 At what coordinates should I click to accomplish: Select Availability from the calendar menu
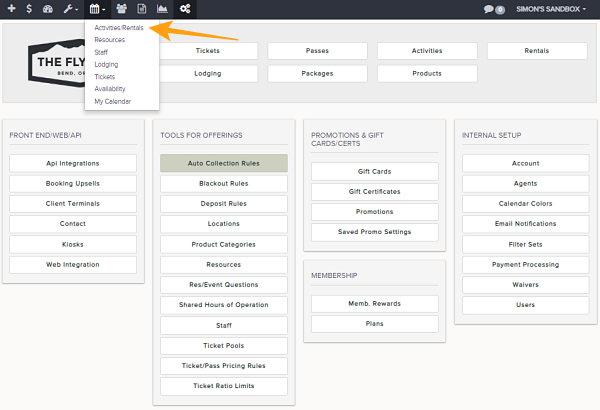click(110, 89)
